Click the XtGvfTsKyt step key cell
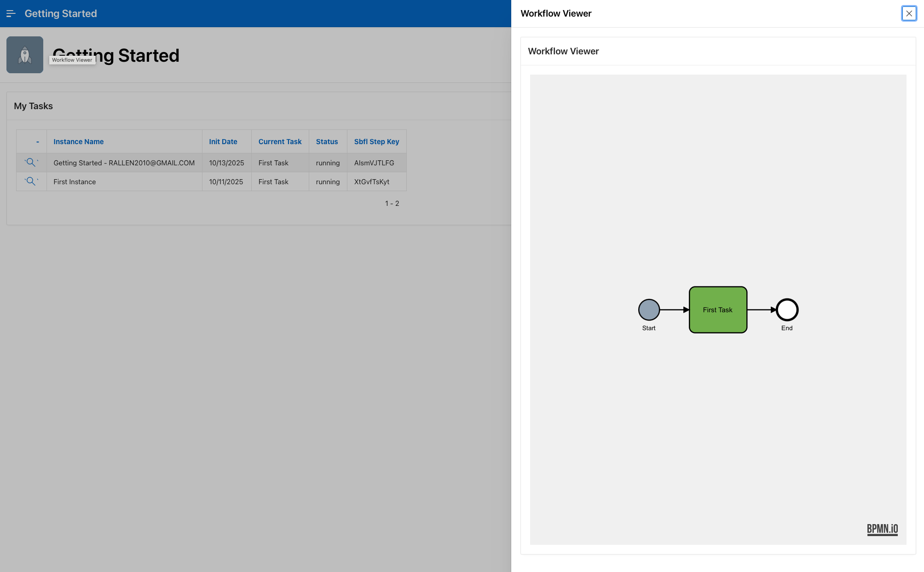924x572 pixels. [372, 182]
